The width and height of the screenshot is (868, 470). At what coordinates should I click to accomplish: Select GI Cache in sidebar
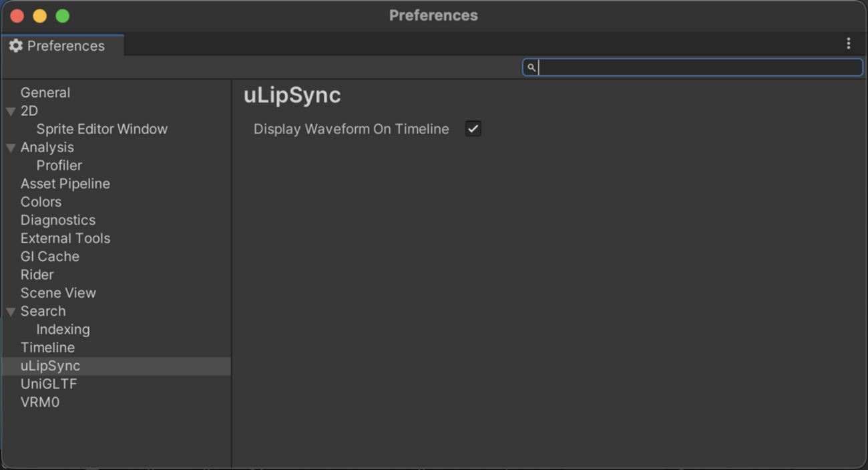point(50,256)
